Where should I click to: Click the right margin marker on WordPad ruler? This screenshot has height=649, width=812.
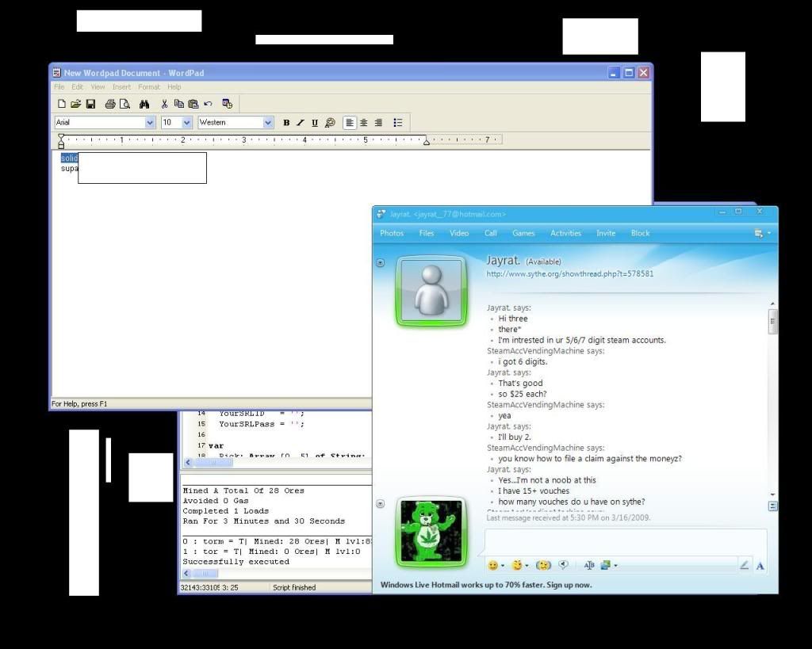coord(426,141)
